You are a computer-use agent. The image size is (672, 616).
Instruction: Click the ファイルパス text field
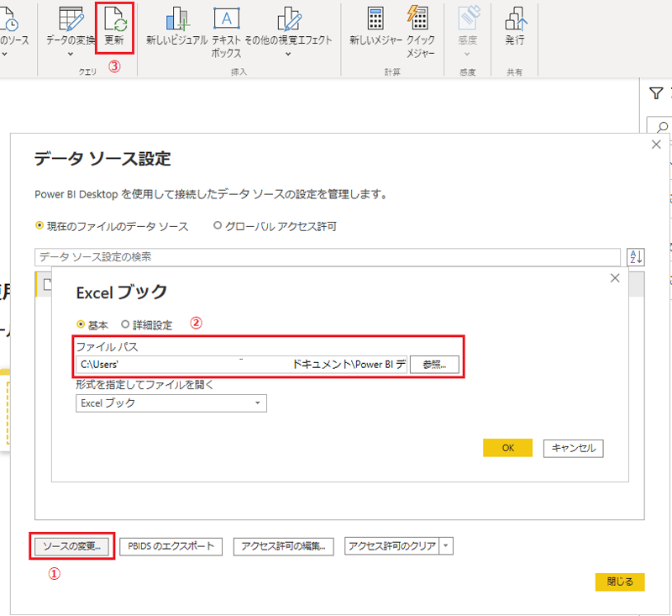coord(241,365)
